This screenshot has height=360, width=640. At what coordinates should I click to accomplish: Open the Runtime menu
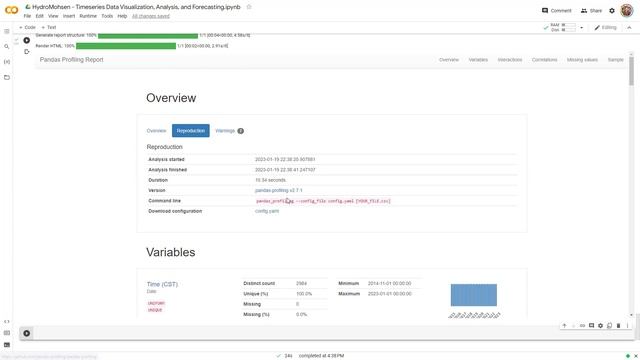[88, 16]
